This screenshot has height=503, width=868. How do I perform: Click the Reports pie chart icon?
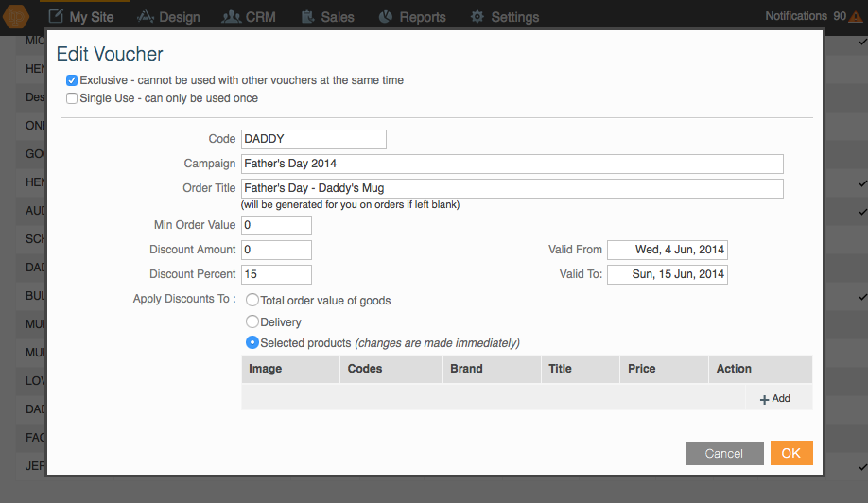385,17
